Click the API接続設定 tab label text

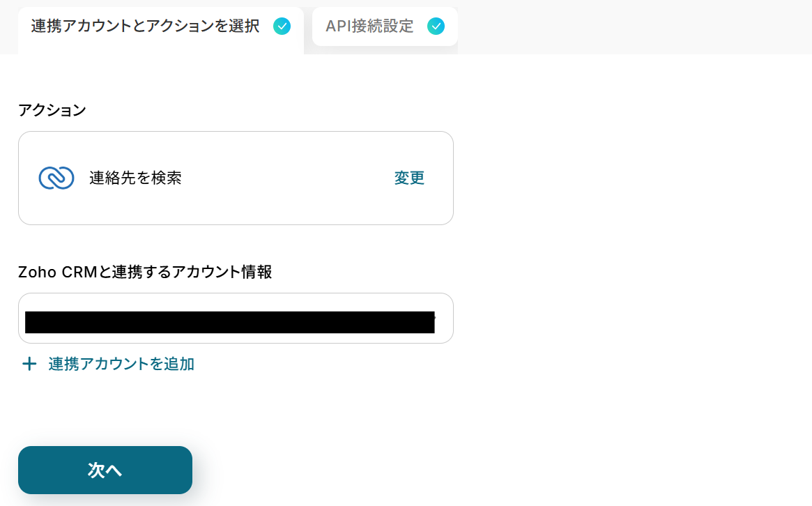pyautogui.click(x=369, y=26)
